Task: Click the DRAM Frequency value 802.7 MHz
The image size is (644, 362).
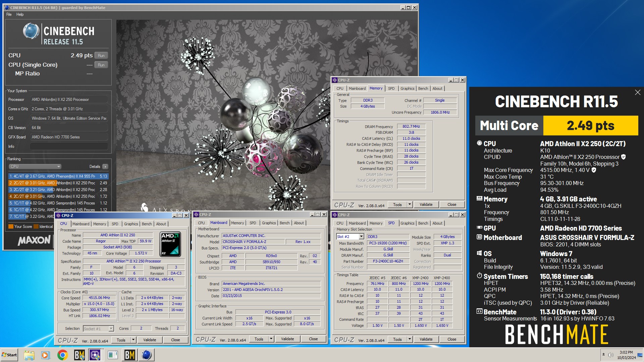Action: pyautogui.click(x=411, y=127)
